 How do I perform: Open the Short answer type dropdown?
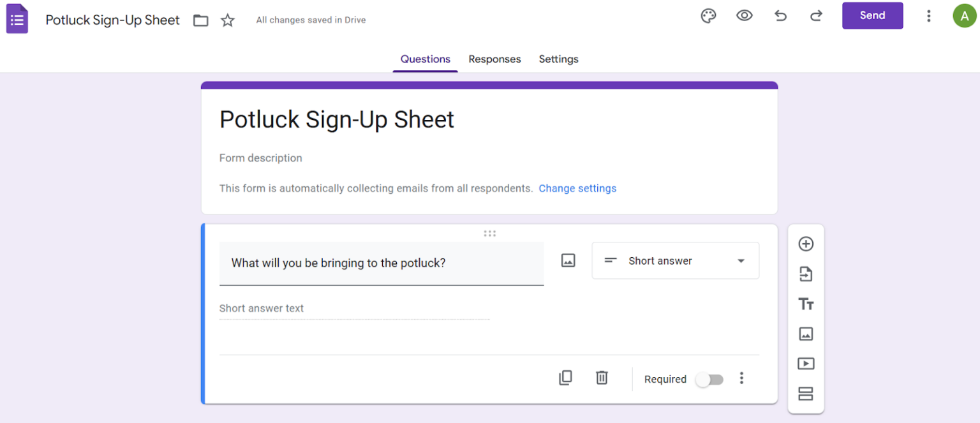coord(676,261)
